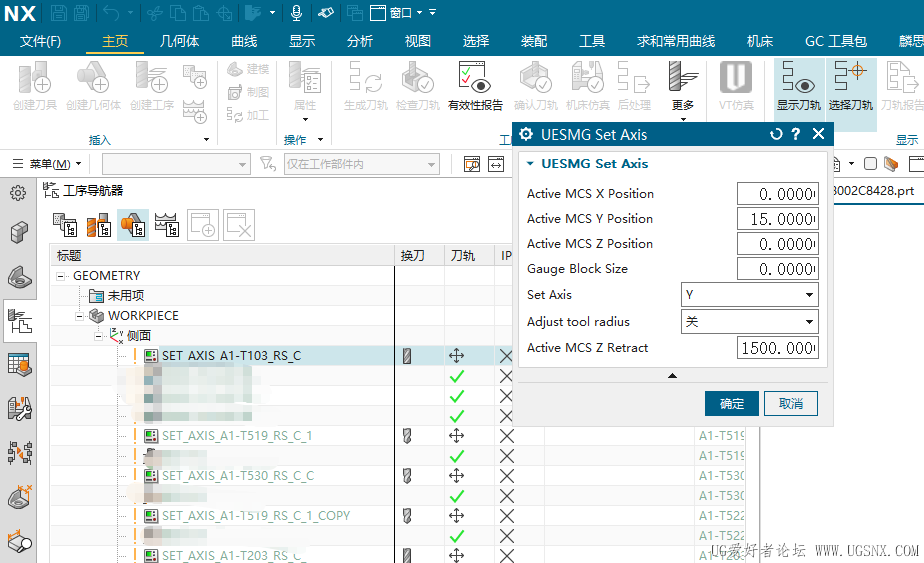Image resolution: width=924 pixels, height=563 pixels.
Task: Open the 文件(F) menu
Action: 40,41
